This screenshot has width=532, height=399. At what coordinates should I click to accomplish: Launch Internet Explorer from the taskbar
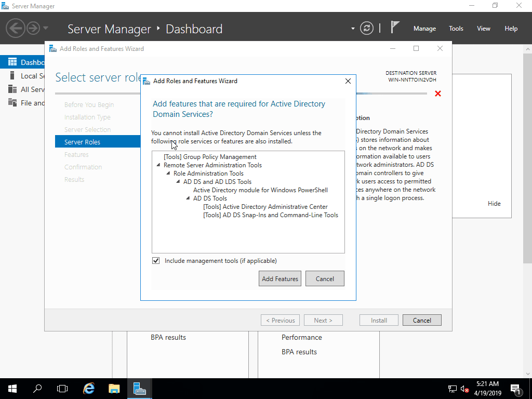pyautogui.click(x=89, y=389)
